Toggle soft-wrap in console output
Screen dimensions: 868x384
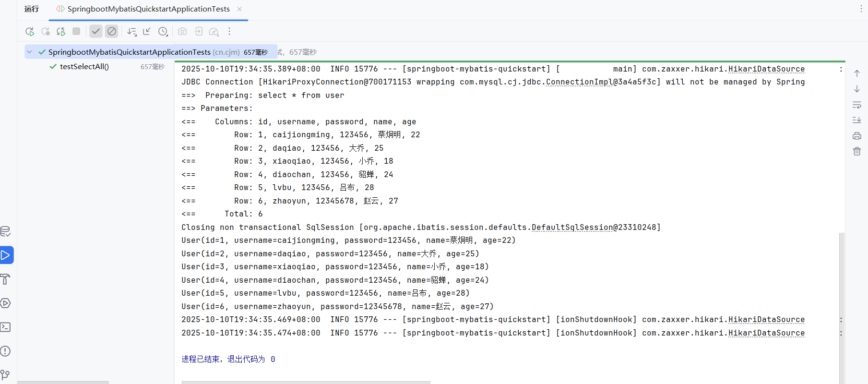857,105
